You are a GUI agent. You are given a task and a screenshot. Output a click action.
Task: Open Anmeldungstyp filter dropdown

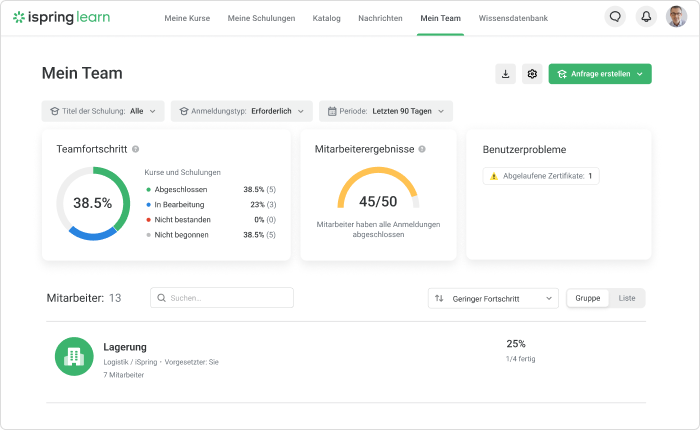(x=241, y=111)
